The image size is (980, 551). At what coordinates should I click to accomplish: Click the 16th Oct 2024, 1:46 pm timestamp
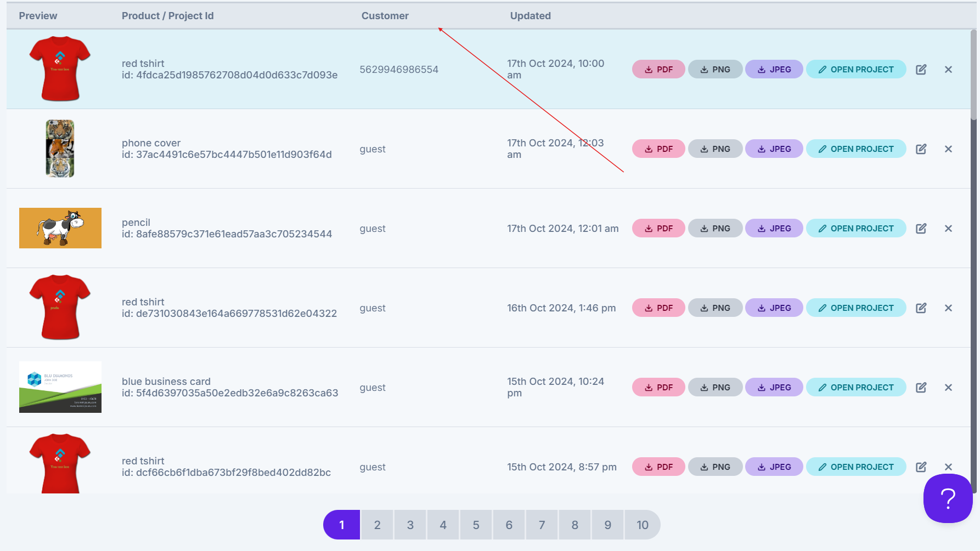tap(561, 308)
